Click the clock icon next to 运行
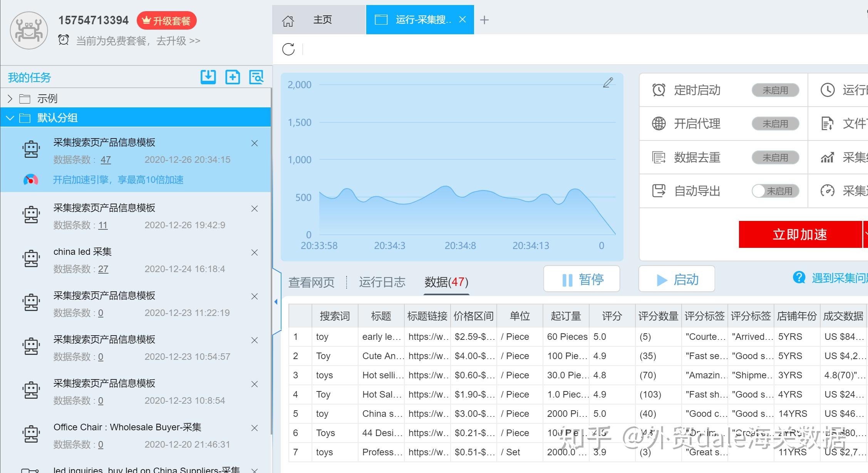868x473 pixels. [x=828, y=90]
